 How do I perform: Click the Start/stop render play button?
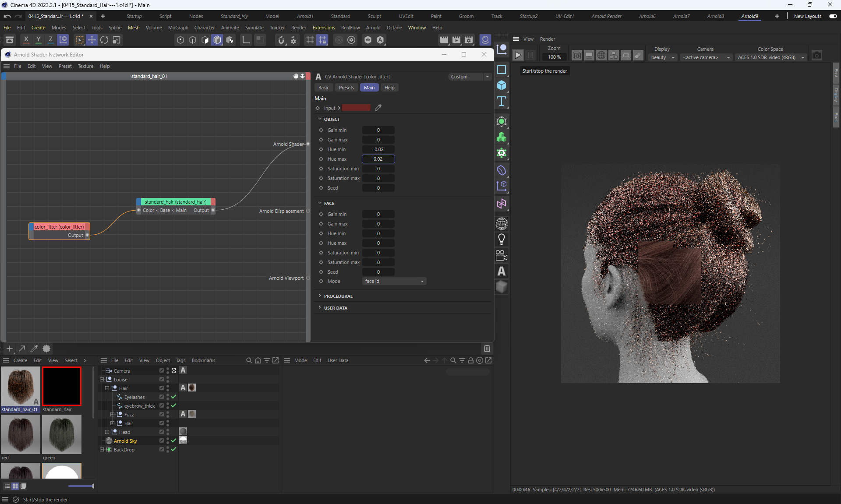(518, 56)
